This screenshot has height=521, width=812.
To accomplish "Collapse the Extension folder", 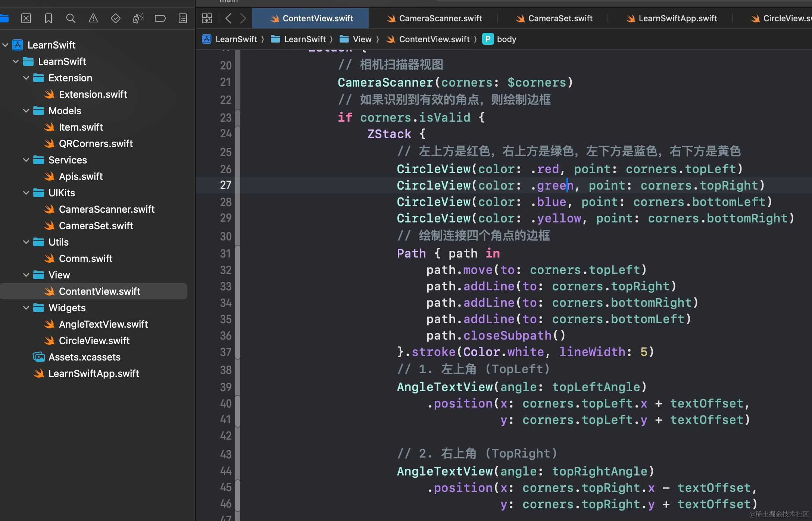I will point(26,78).
